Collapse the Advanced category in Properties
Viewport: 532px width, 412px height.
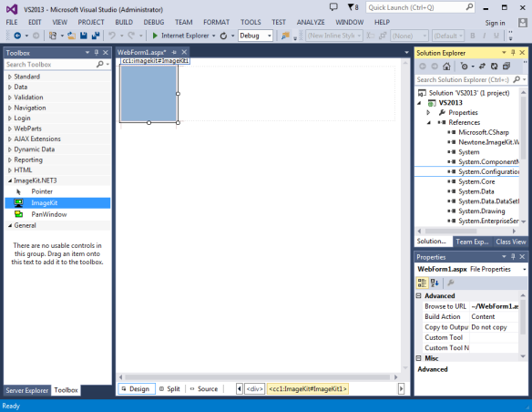419,296
